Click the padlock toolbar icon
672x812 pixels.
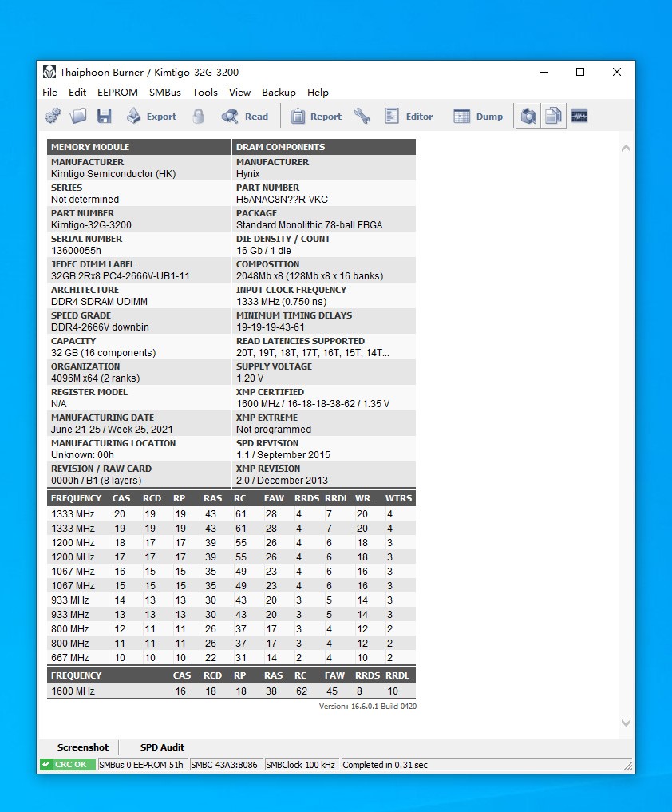[198, 116]
